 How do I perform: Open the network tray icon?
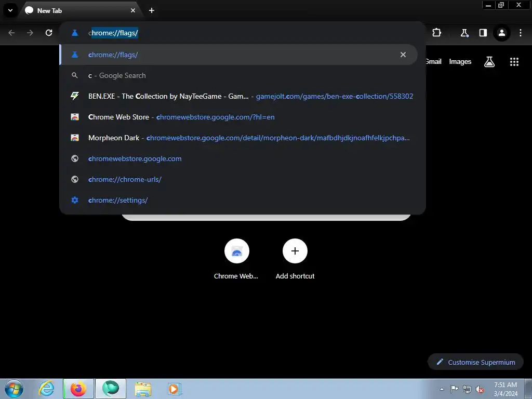point(467,389)
